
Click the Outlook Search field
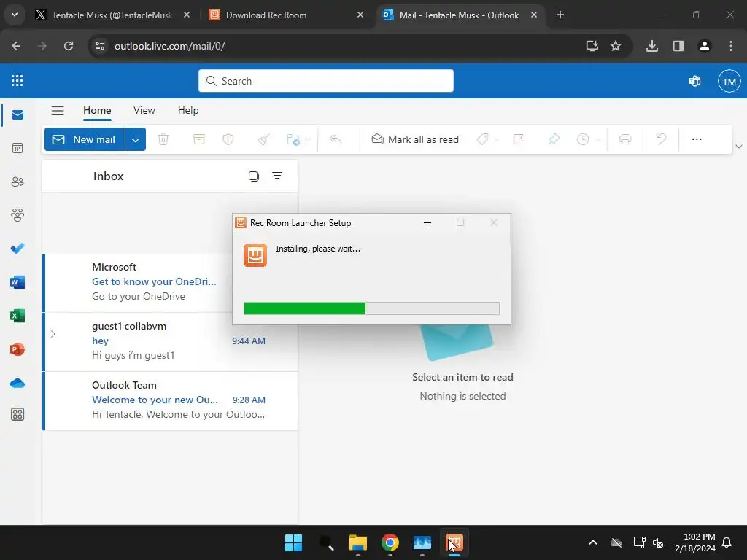tap(326, 81)
